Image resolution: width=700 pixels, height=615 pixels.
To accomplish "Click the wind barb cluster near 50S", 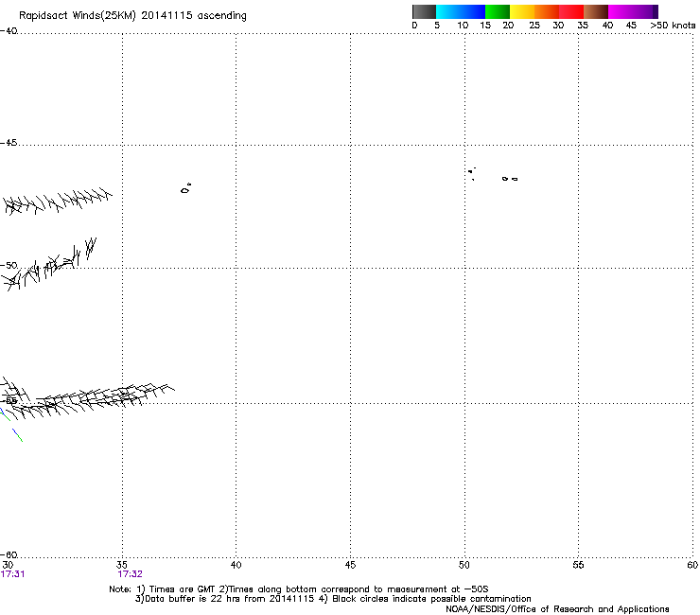I will 47,266.
